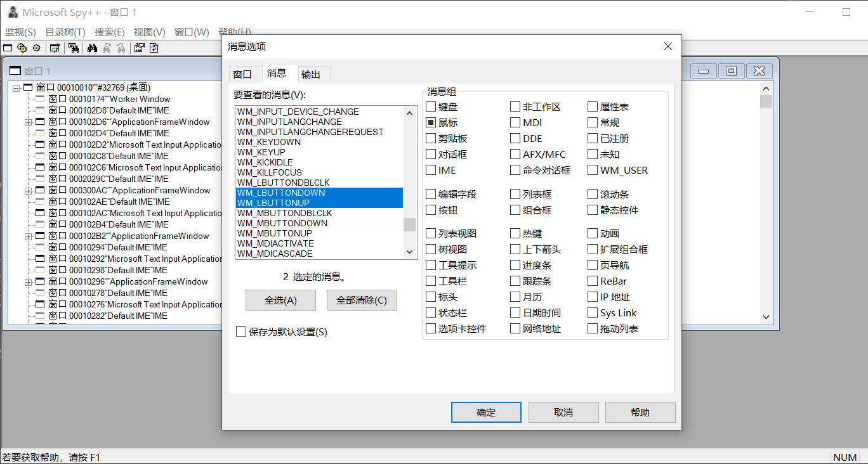Open the Threads view single-gear icon
The height and width of the screenshot is (464, 868).
pos(36,48)
